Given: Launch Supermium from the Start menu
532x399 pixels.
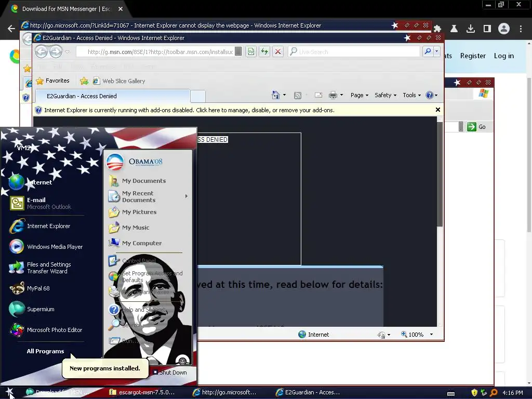Looking at the screenshot, I should tap(32, 309).
